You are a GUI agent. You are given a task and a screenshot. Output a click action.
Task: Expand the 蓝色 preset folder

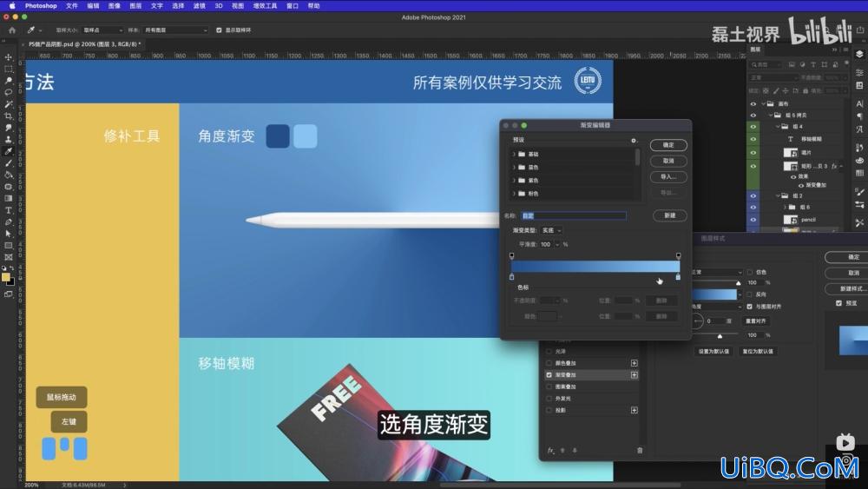click(x=514, y=168)
